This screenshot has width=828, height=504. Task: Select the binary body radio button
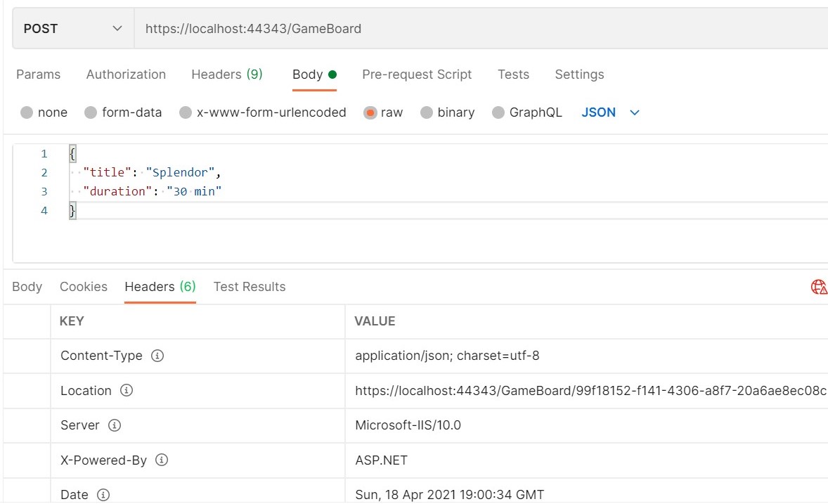pyautogui.click(x=427, y=112)
